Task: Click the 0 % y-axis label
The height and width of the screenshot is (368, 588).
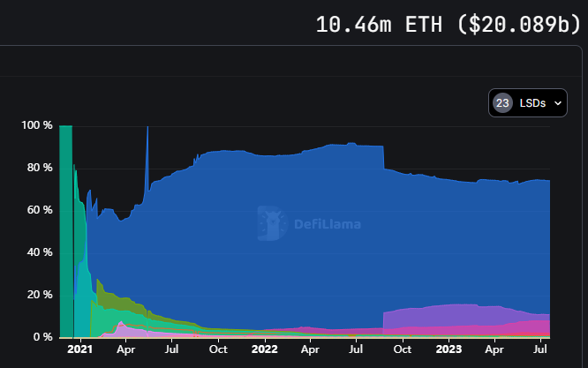Action: coord(42,337)
